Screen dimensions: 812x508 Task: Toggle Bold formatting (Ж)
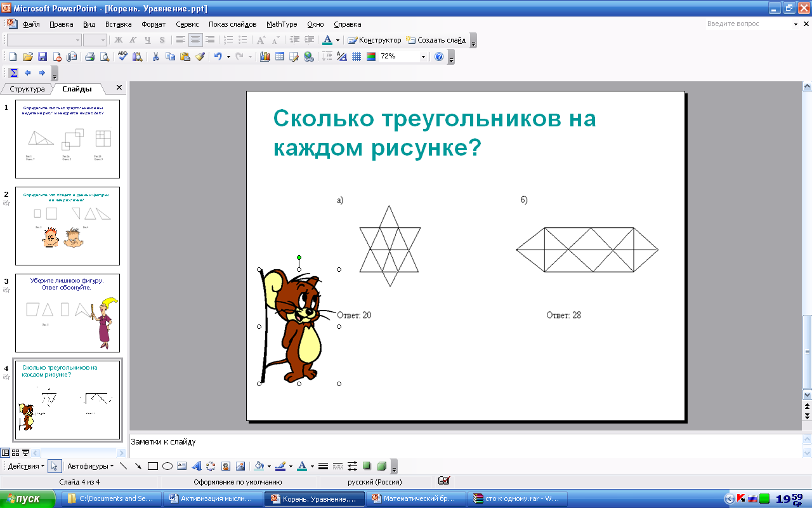point(119,40)
